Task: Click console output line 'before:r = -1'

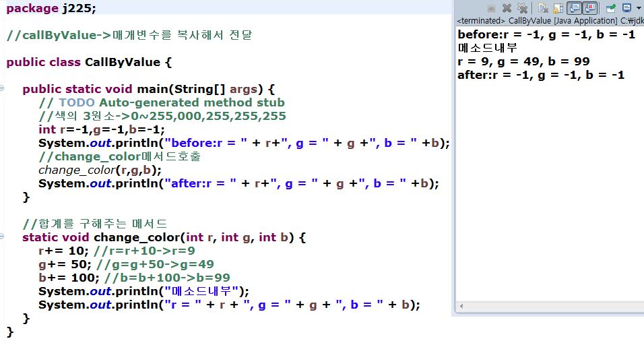Action: pos(547,34)
